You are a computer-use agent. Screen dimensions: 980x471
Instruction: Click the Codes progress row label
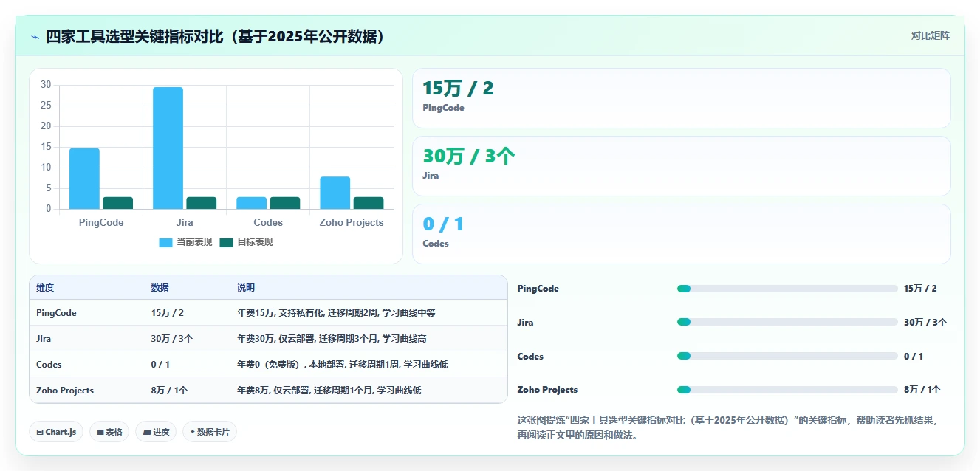(x=530, y=357)
